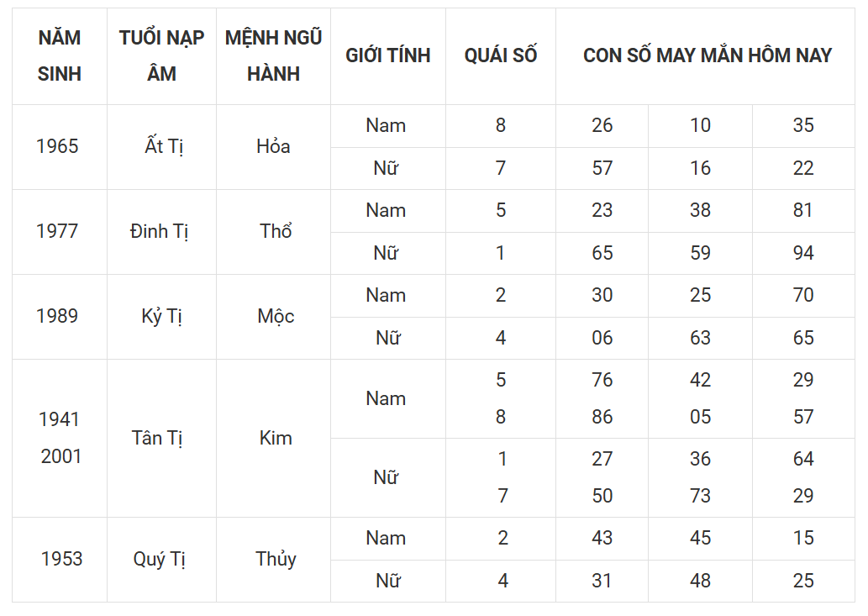Select the Mộc element cell

pyautogui.click(x=273, y=317)
